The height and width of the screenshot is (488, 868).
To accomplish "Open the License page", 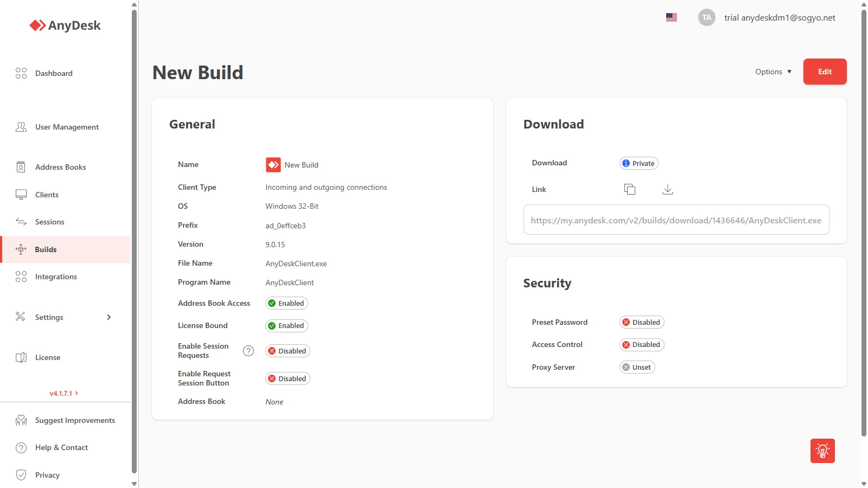I will [48, 357].
